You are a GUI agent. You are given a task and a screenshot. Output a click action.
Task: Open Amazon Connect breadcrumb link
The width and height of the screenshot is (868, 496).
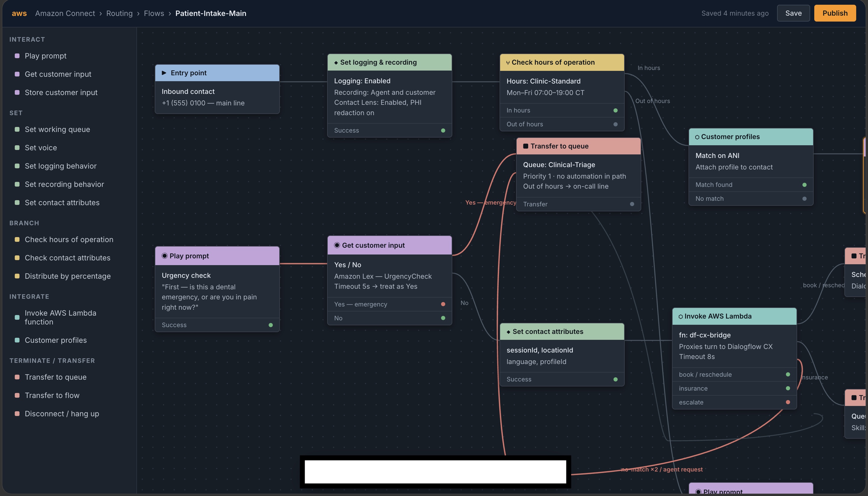click(x=65, y=13)
